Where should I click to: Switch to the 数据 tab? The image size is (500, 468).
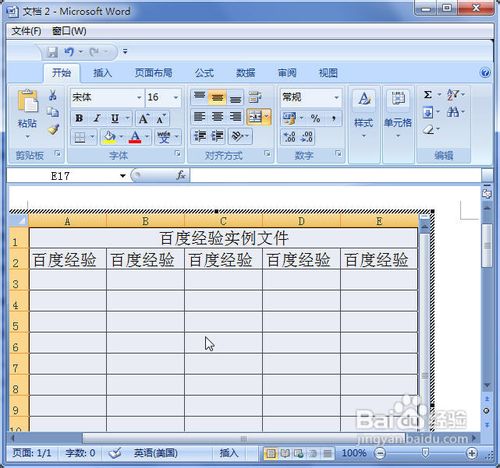click(246, 73)
